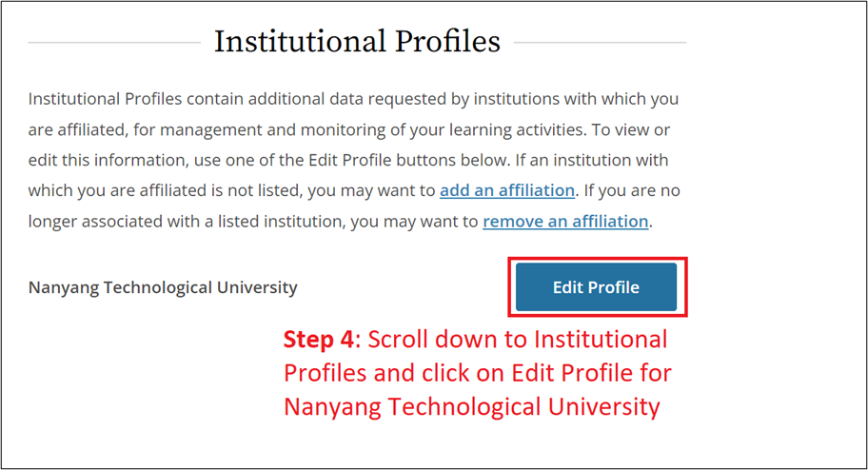Click 'Profiles and click on Edit Profile' red line
Image resolution: width=868 pixels, height=470 pixels.
tap(477, 373)
